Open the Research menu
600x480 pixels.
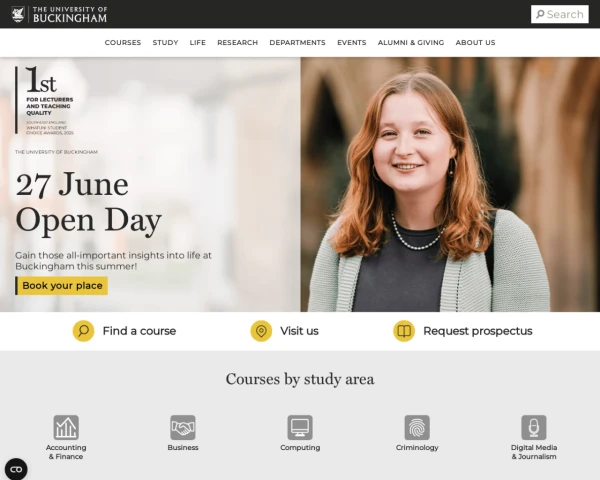(238, 42)
